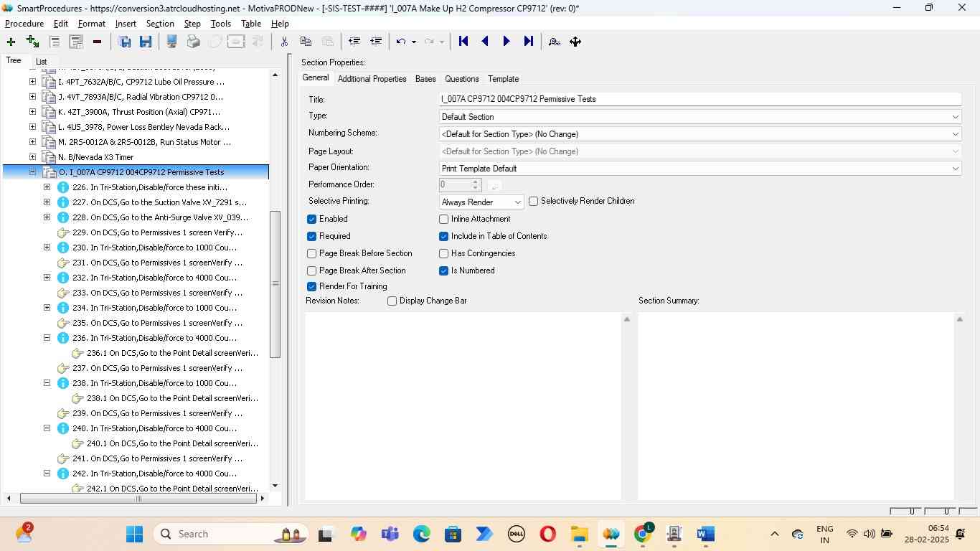This screenshot has width=980, height=551.
Task: Open the Format menu
Action: pyautogui.click(x=92, y=24)
